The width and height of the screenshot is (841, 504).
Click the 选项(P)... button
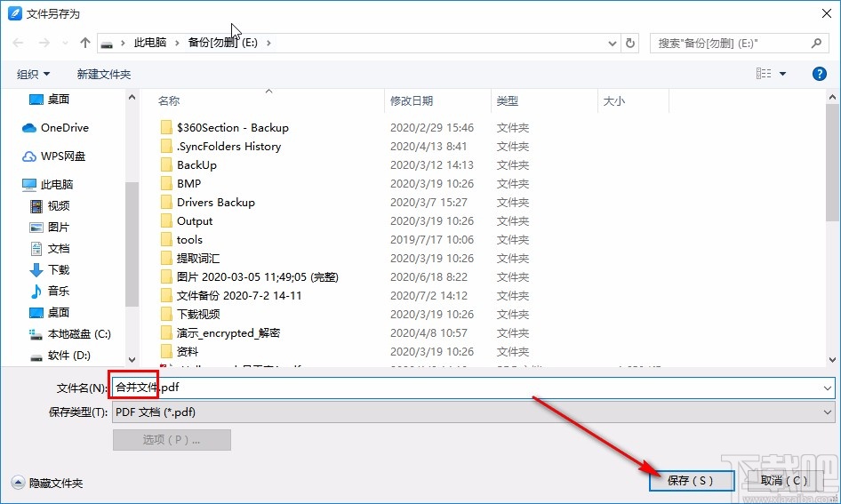pos(172,440)
